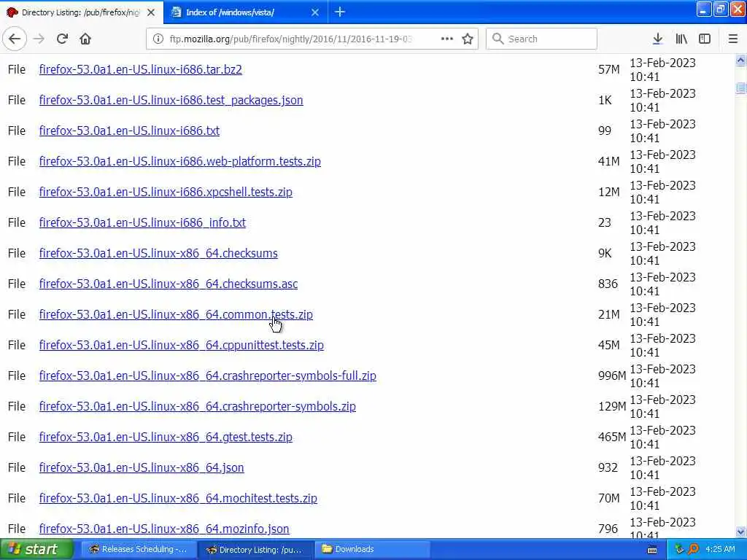Image resolution: width=747 pixels, height=560 pixels.
Task: Click the green network icon in the tray
Action: pos(679,549)
